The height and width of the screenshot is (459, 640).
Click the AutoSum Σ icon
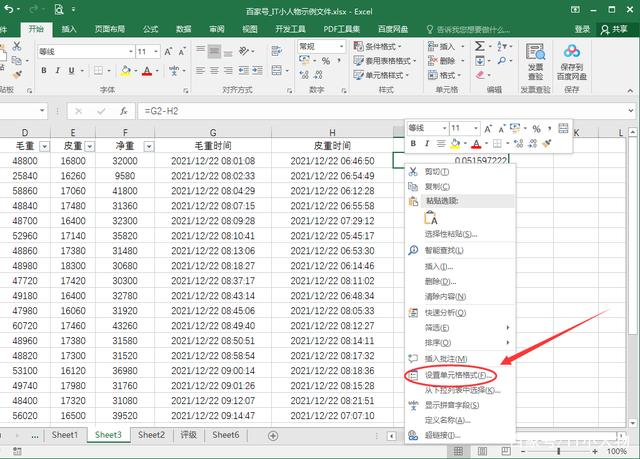[x=480, y=46]
